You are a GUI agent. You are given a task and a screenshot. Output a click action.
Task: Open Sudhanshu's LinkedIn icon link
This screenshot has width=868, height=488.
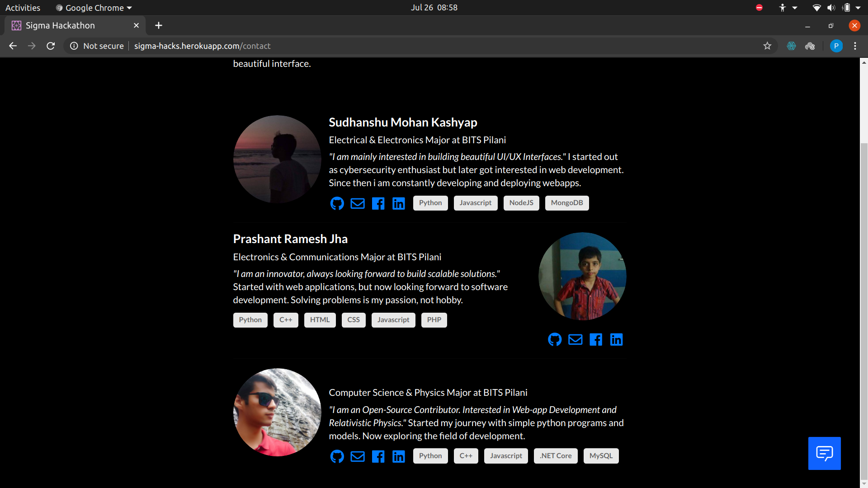point(399,203)
